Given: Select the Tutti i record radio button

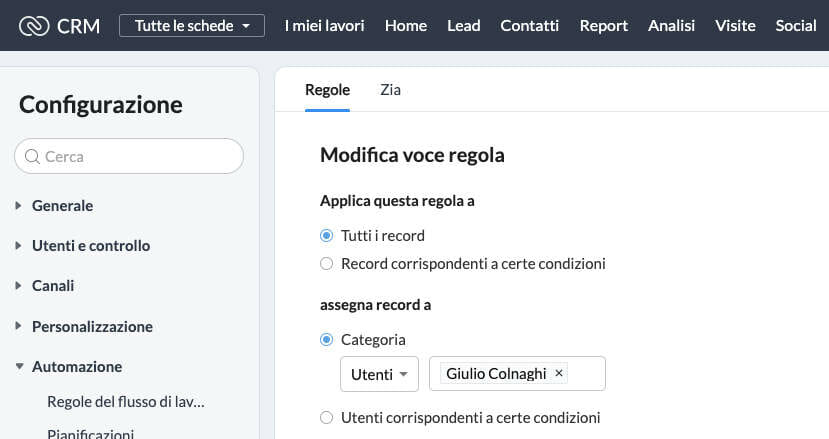Looking at the screenshot, I should pyautogui.click(x=326, y=236).
